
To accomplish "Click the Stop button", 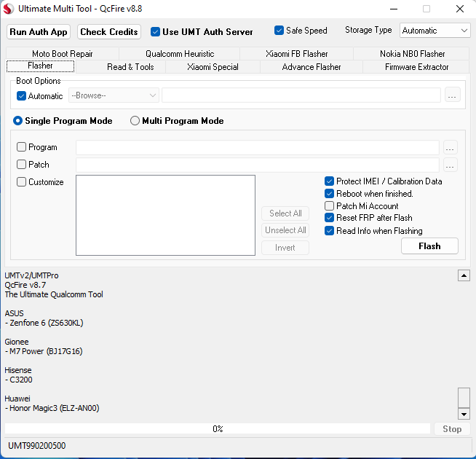I will 452,429.
